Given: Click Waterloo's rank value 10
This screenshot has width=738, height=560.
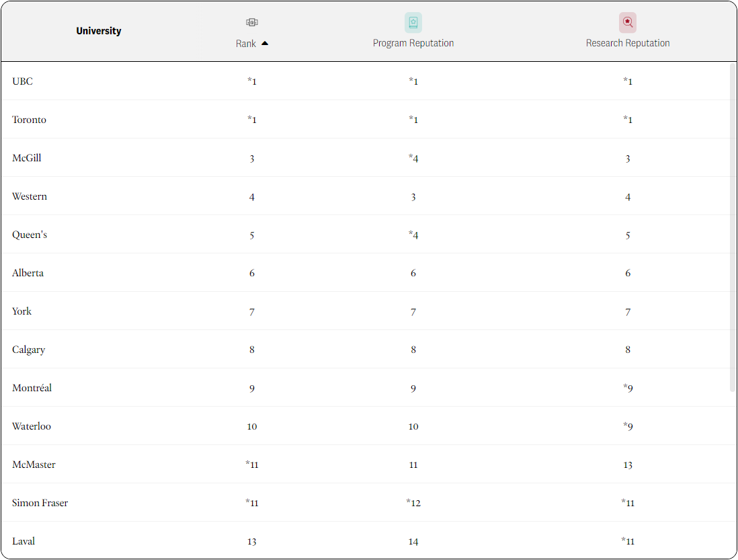Looking at the screenshot, I should [252, 426].
